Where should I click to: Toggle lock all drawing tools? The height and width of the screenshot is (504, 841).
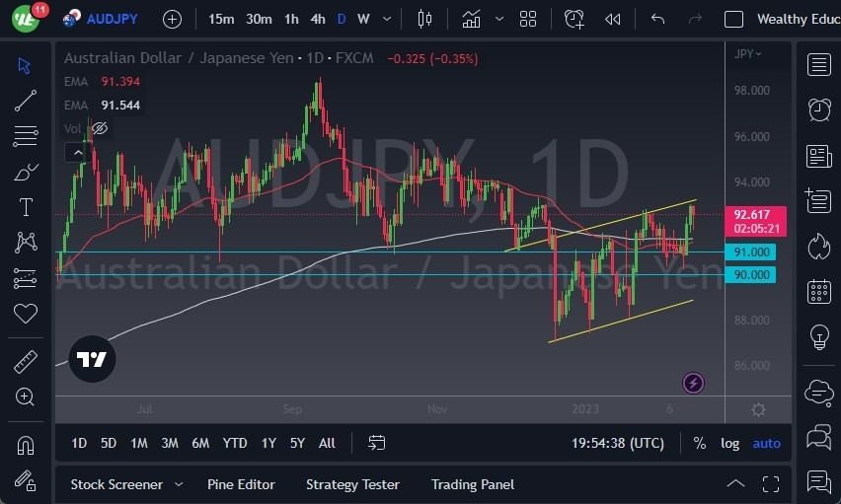pos(26,480)
